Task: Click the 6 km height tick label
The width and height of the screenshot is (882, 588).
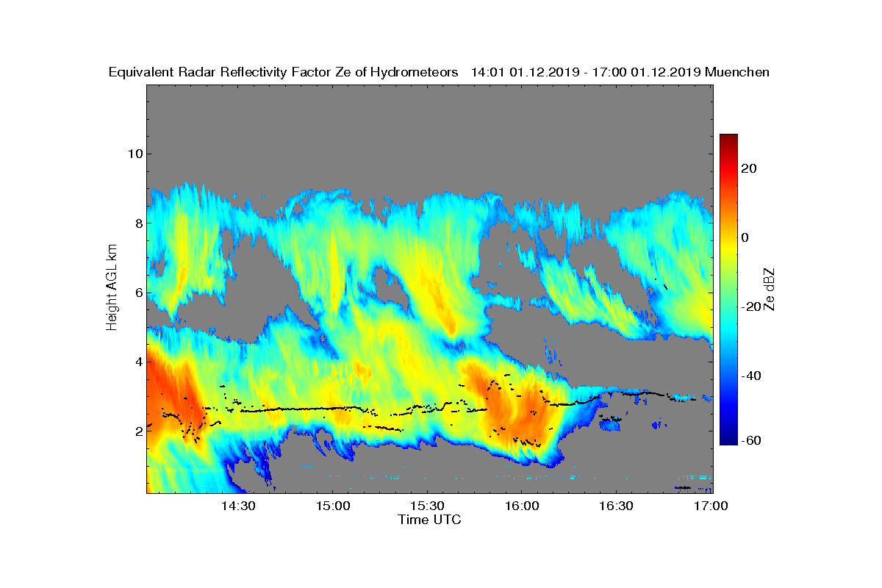Action: point(137,293)
